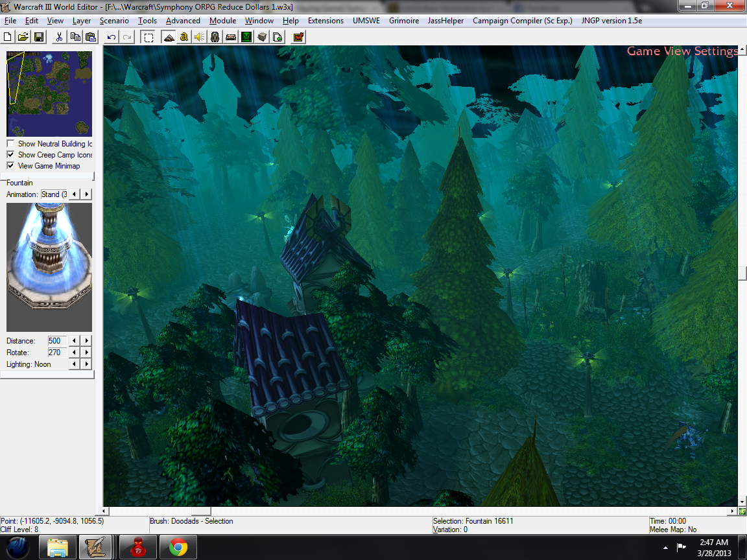Screen dimensions: 747x560
Task: Open a map file via folder icon
Action: click(x=23, y=37)
